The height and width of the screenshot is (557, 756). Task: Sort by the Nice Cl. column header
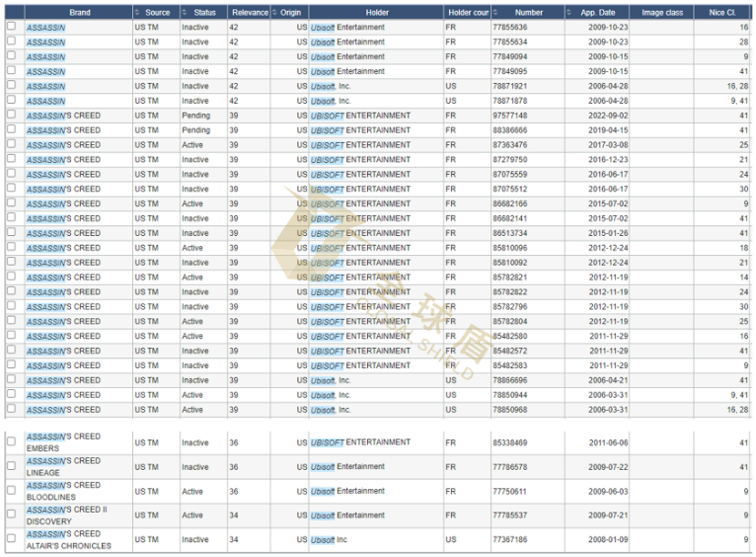tap(722, 13)
